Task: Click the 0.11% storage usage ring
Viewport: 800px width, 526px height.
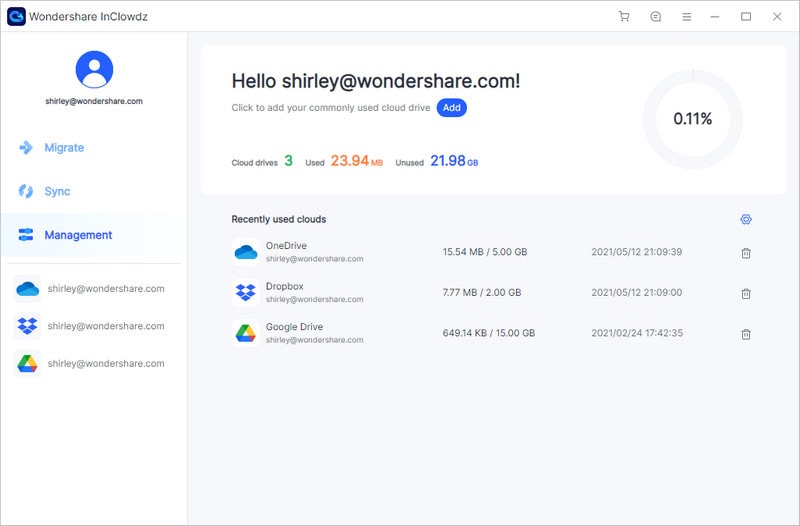Action: click(693, 119)
